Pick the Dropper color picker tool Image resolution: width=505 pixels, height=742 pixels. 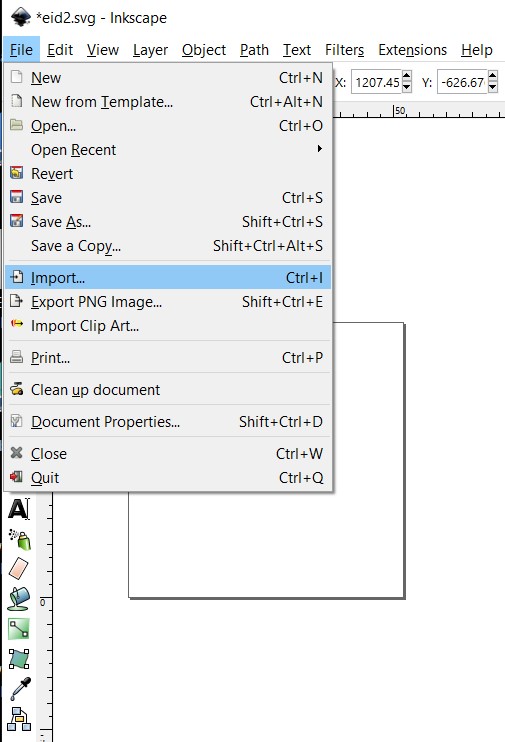point(20,689)
